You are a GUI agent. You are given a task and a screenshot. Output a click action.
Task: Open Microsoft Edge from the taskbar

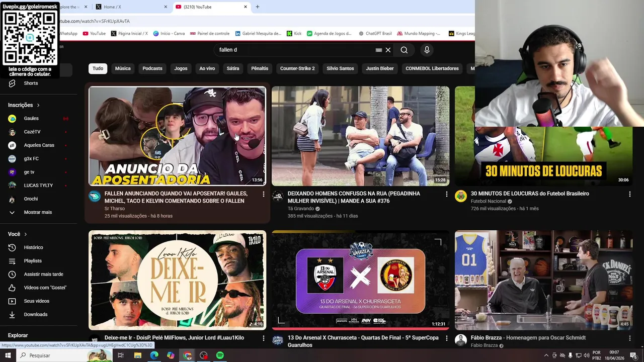click(154, 355)
